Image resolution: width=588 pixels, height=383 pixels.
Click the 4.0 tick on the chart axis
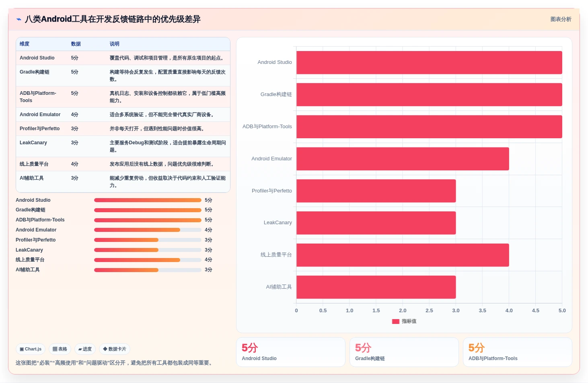click(x=509, y=311)
